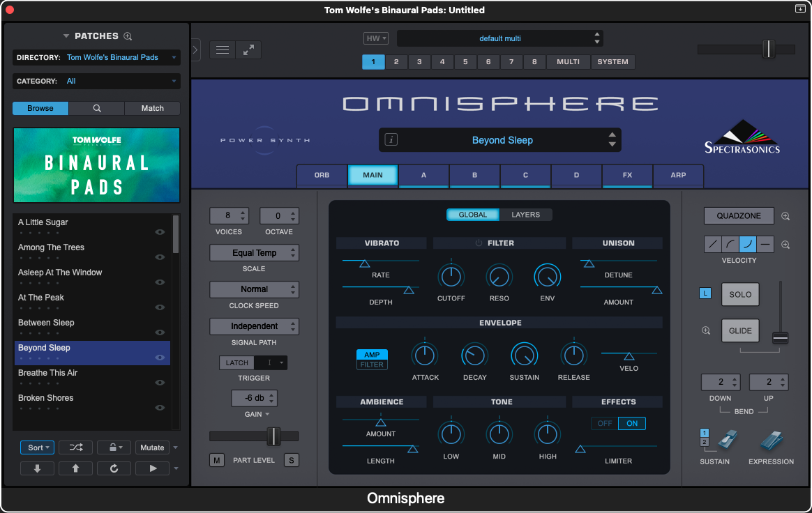Turn Effects OFF
812x513 pixels.
click(x=605, y=424)
